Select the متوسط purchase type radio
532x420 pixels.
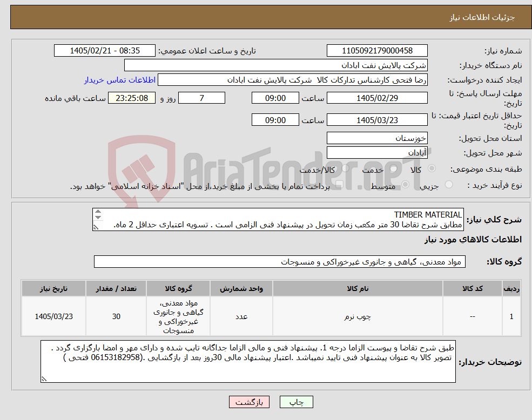click(x=405, y=184)
